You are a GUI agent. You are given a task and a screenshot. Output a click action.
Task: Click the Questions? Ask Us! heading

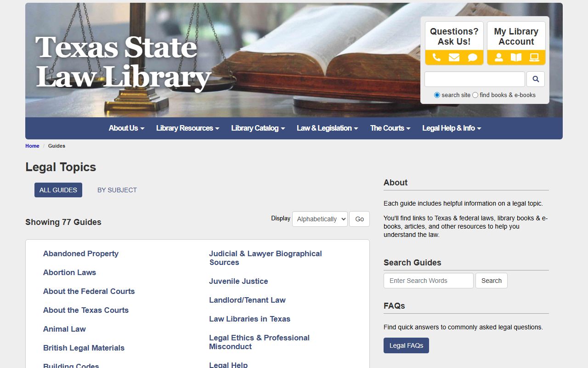[454, 36]
